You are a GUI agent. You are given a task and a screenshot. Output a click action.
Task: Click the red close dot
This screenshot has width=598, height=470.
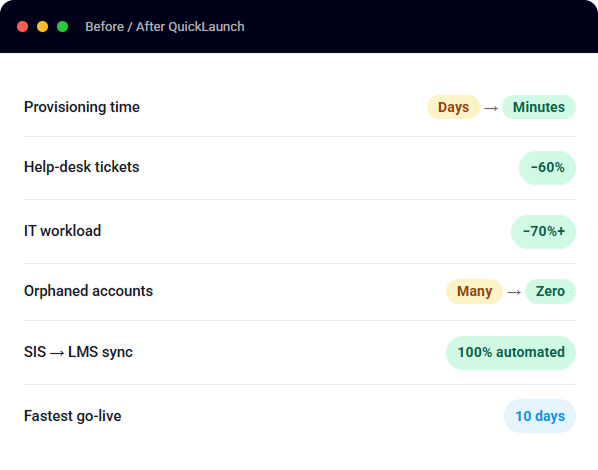tap(23, 27)
